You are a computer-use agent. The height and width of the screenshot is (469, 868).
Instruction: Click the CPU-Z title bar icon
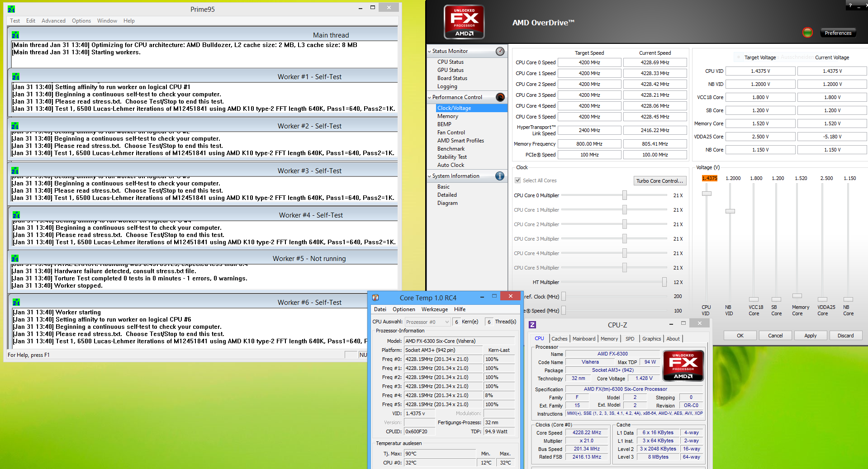[532, 325]
